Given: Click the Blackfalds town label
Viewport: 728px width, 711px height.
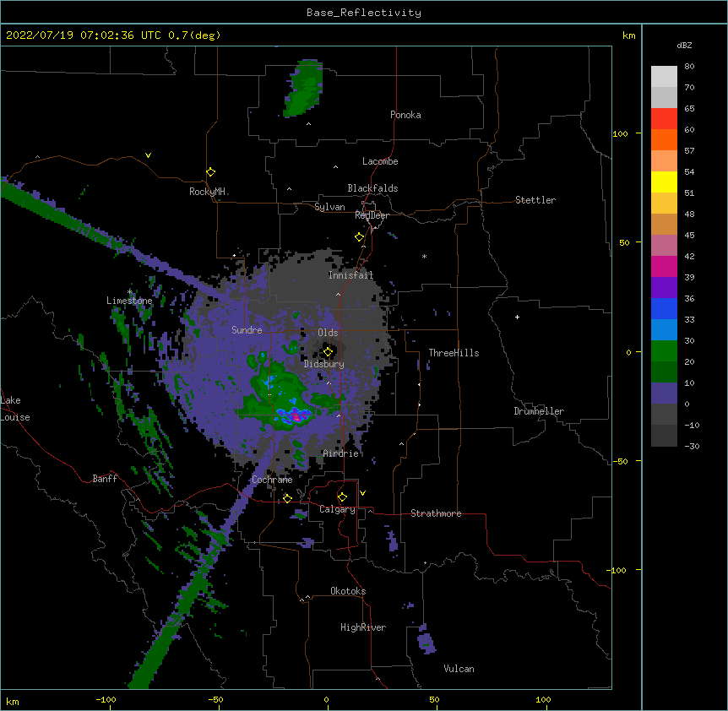Looking at the screenshot, I should 372,188.
